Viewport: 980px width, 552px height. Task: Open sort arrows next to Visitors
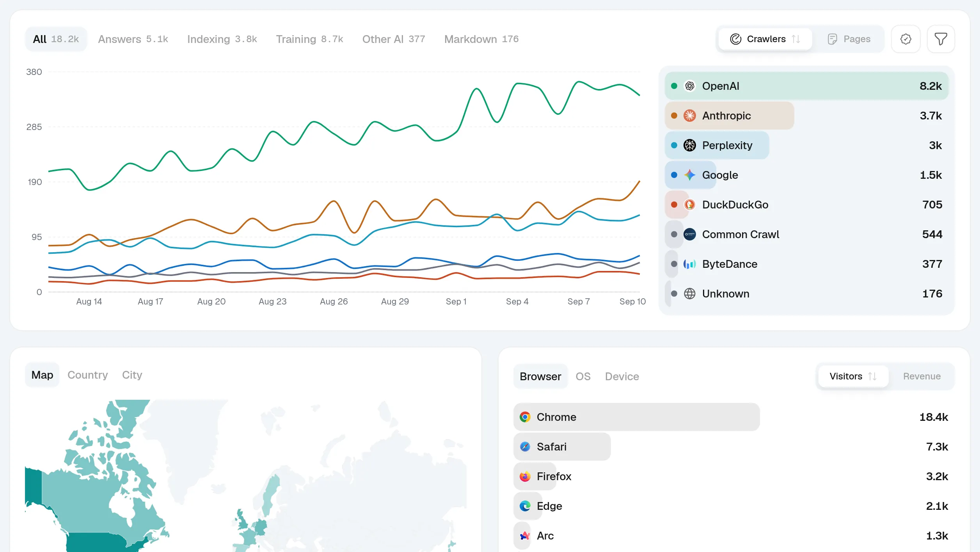tap(872, 376)
